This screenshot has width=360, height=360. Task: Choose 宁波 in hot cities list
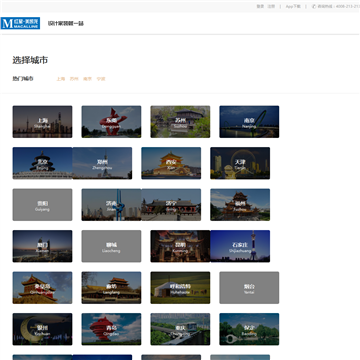pos(101,79)
